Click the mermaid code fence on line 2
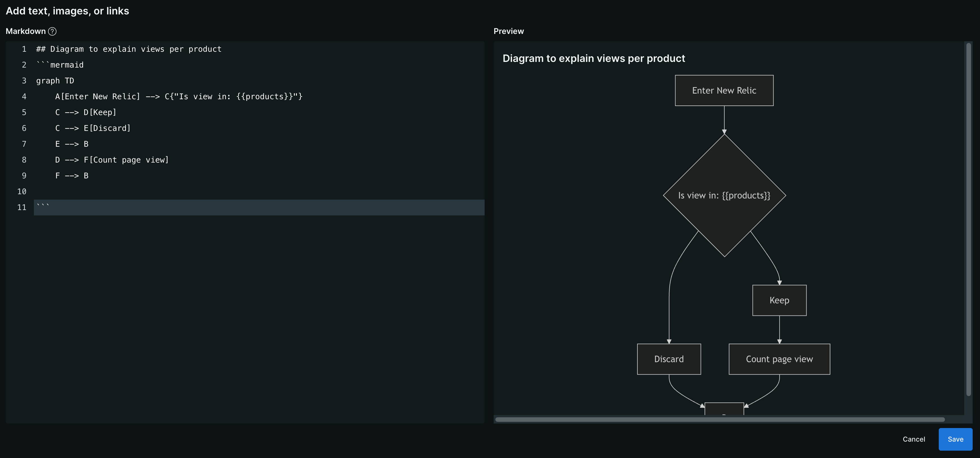This screenshot has width=980, height=458. (59, 65)
